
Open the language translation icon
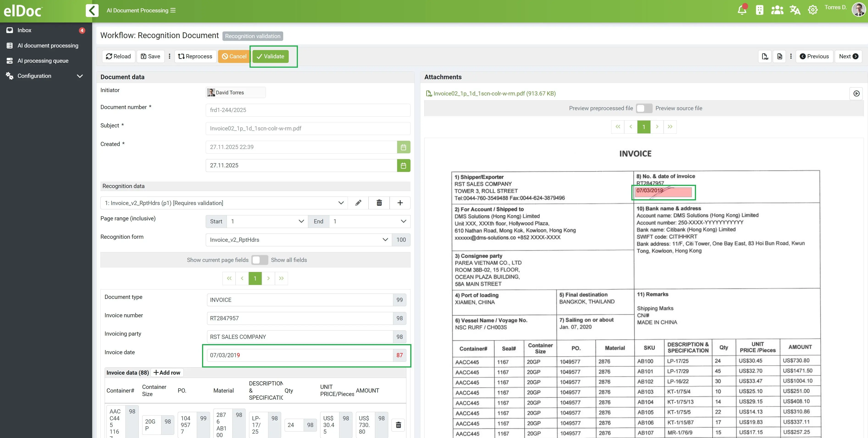(795, 10)
